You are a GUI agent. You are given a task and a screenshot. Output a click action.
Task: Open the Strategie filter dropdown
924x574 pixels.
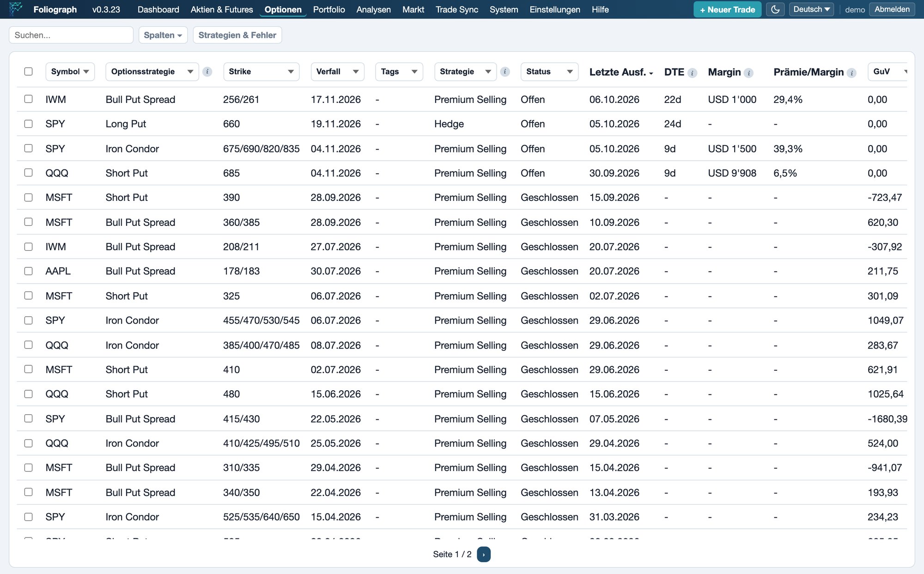(465, 72)
